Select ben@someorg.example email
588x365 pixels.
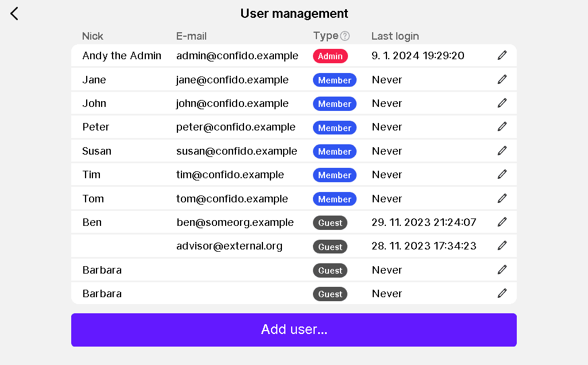[235, 222]
